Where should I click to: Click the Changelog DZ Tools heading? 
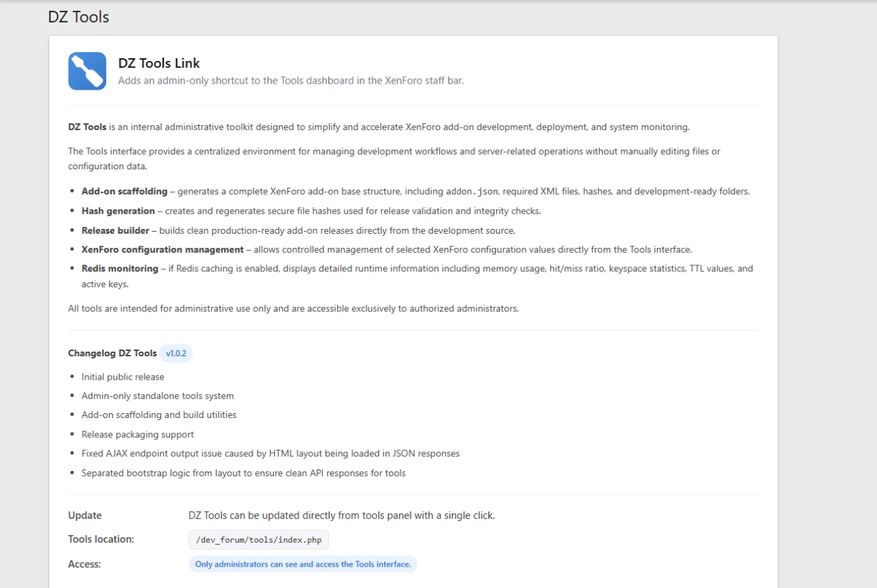tap(112, 354)
